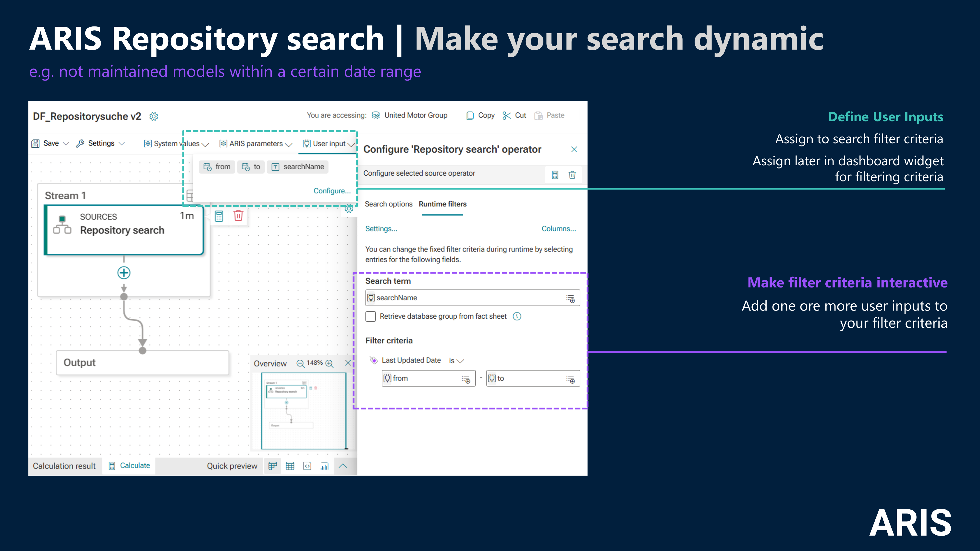
Task: Cut the selected operator
Action: click(x=514, y=115)
